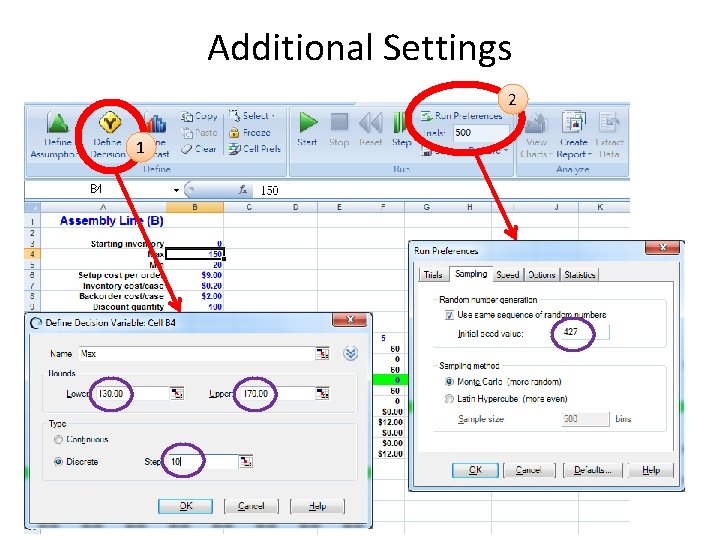Viewport: 720px width, 540px height.
Task: Switch to Options tab in Run Preferences
Action: point(541,275)
